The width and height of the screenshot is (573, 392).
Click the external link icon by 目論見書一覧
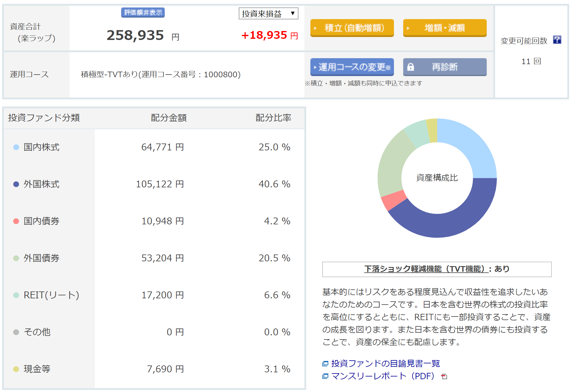click(325, 364)
